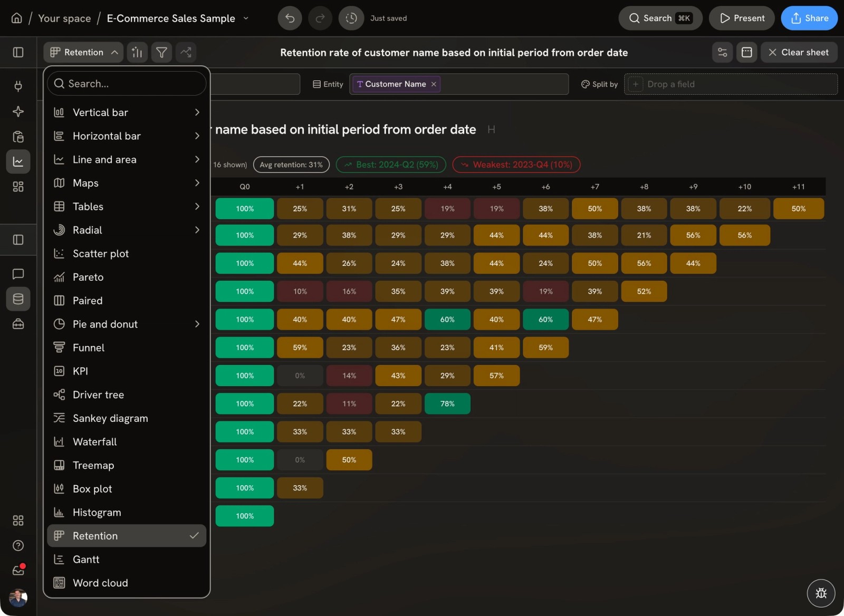Click the chart type Search field

tap(127, 83)
